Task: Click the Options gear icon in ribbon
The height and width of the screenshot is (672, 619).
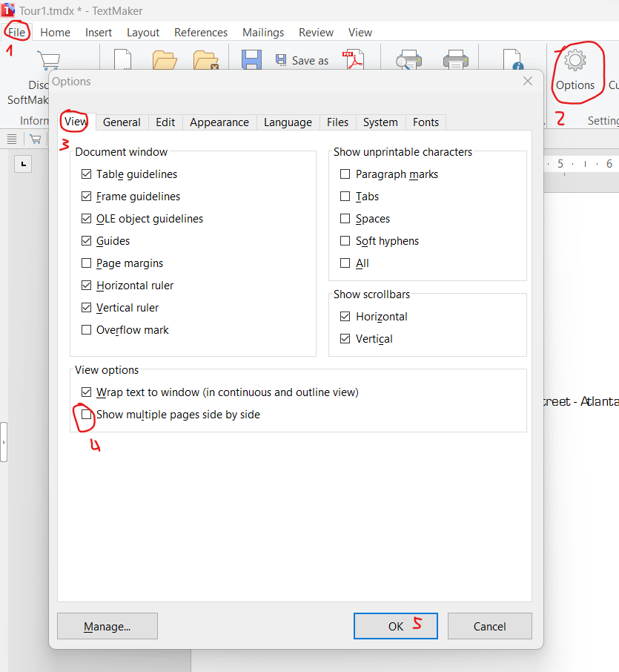Action: tap(575, 61)
